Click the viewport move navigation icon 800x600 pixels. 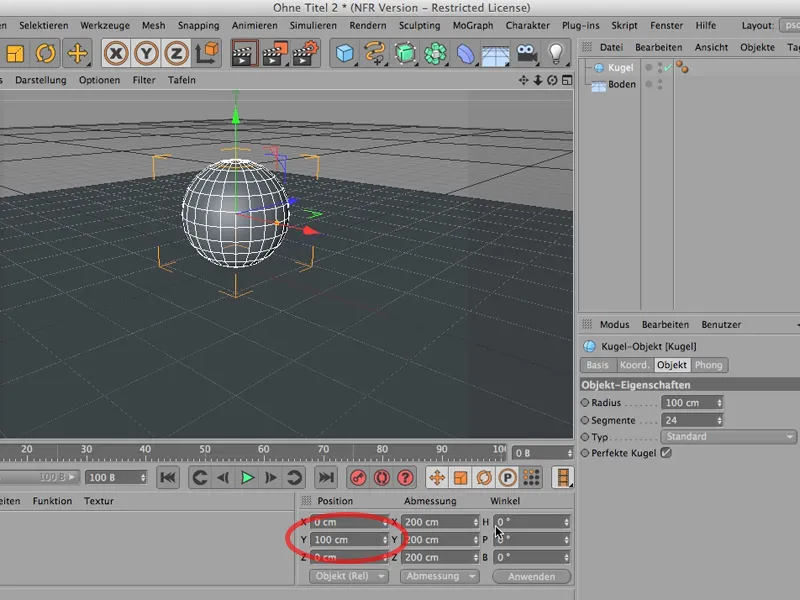pos(523,80)
